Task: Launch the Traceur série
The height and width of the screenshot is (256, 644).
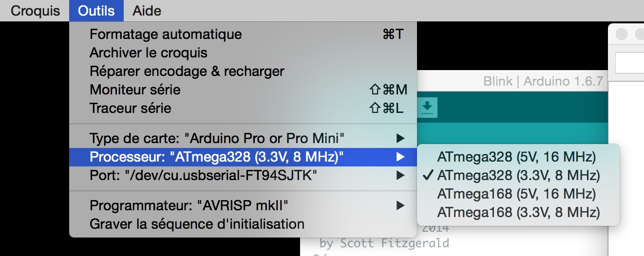Action: click(x=130, y=108)
